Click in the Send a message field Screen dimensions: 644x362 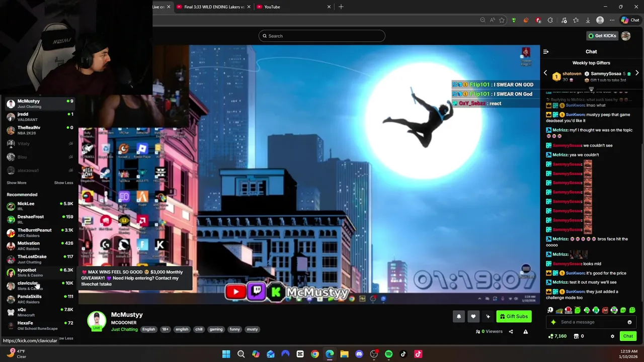click(591, 322)
